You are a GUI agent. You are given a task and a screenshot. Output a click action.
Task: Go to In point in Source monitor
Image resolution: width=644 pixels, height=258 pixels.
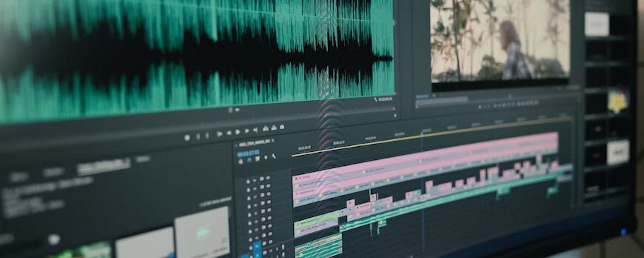(219, 134)
